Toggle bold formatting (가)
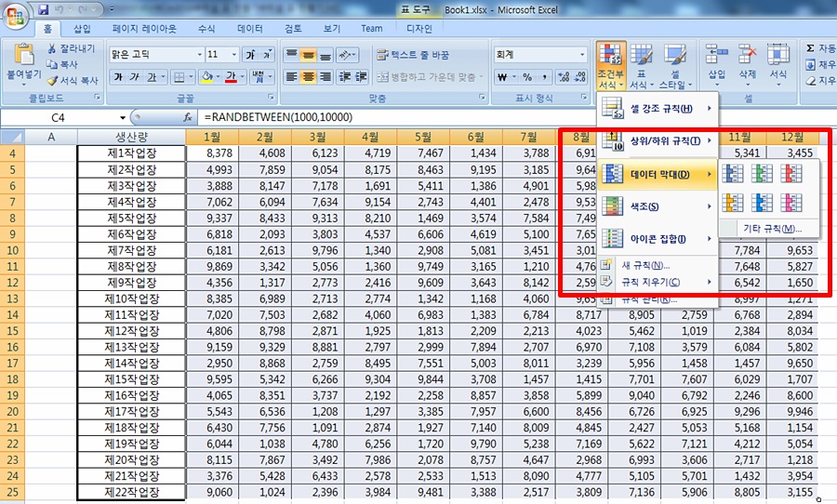Viewport: 837px width, 504px height. pyautogui.click(x=119, y=77)
